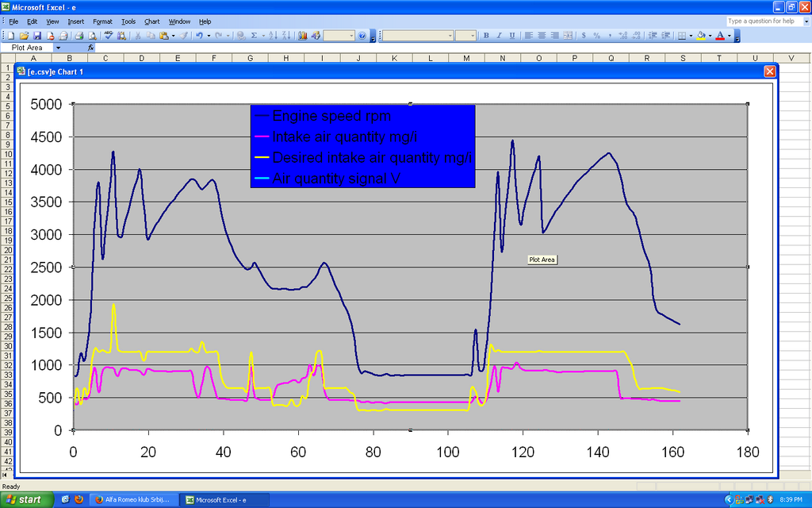Click the Print icon
The image size is (812, 508).
tap(79, 35)
